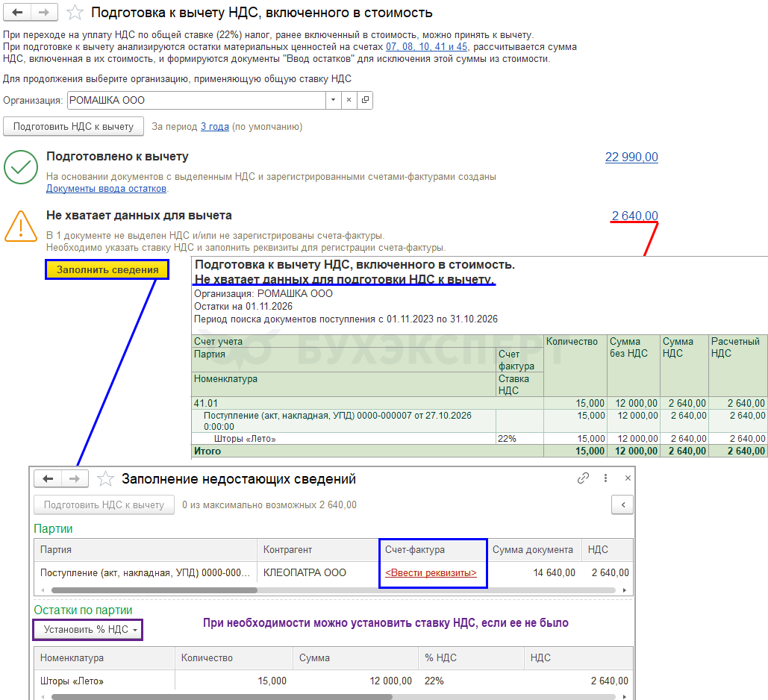Screen dimensions: 768x700
Task: Close the Заполнение недостающих сведений window
Action: click(x=628, y=478)
